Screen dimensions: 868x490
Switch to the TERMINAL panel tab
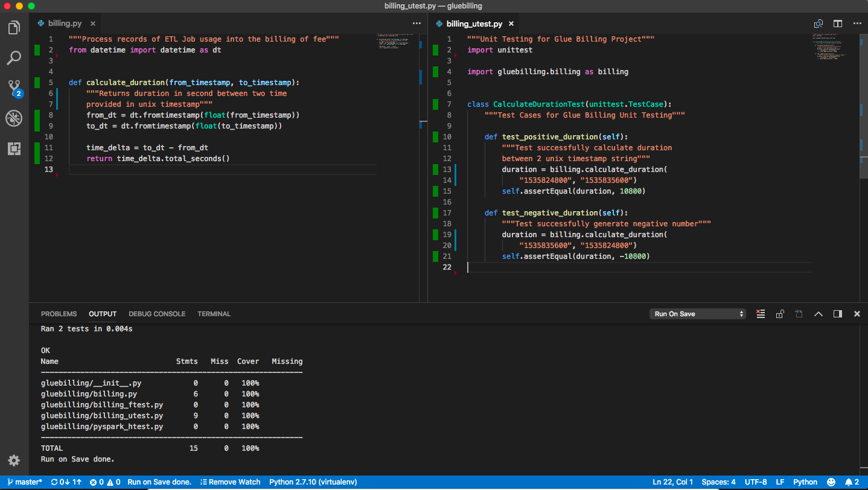(214, 314)
